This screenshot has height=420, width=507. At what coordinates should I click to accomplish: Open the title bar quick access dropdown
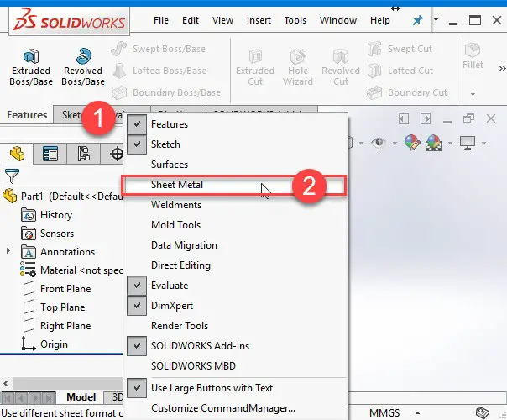tap(436, 20)
